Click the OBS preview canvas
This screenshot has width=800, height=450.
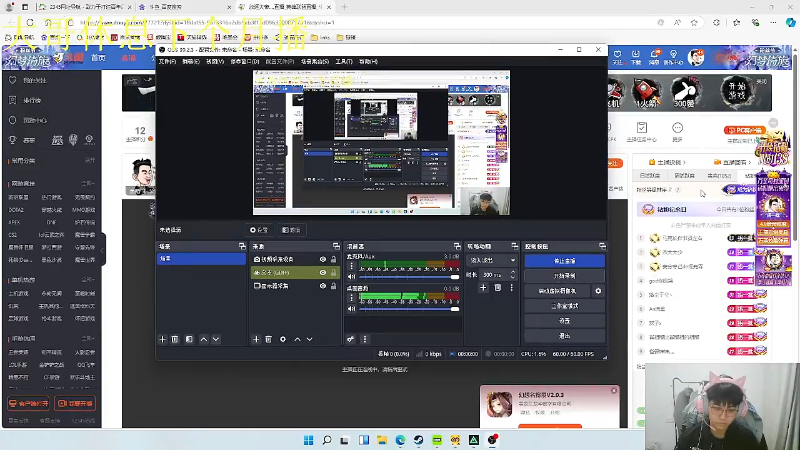[x=381, y=142]
